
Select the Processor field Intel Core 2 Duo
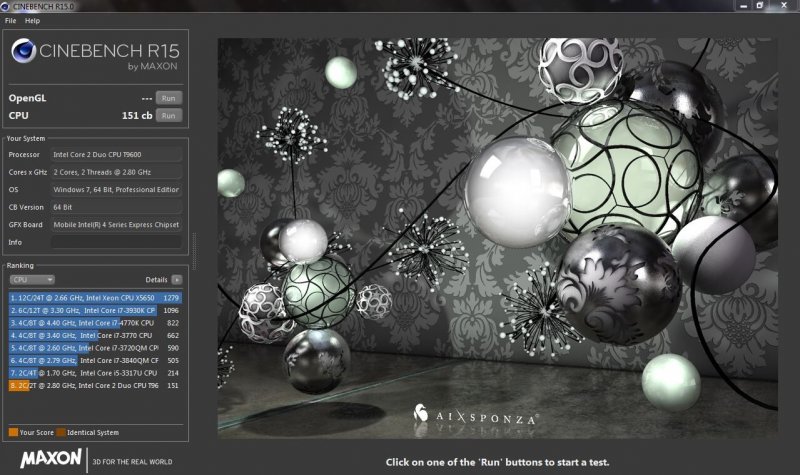pos(116,154)
